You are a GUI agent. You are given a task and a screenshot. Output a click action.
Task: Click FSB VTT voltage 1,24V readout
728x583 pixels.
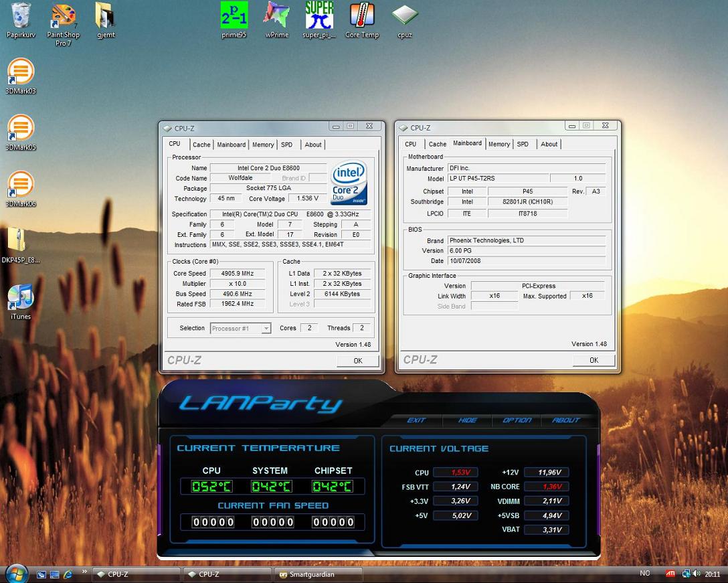pyautogui.click(x=456, y=487)
